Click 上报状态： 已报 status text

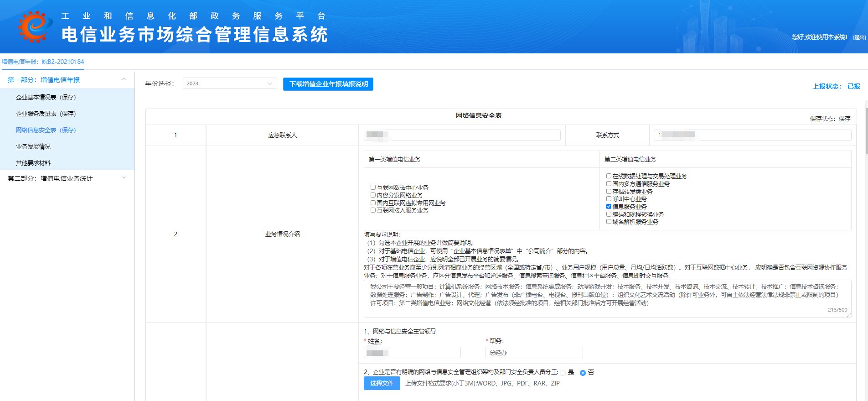click(x=836, y=86)
